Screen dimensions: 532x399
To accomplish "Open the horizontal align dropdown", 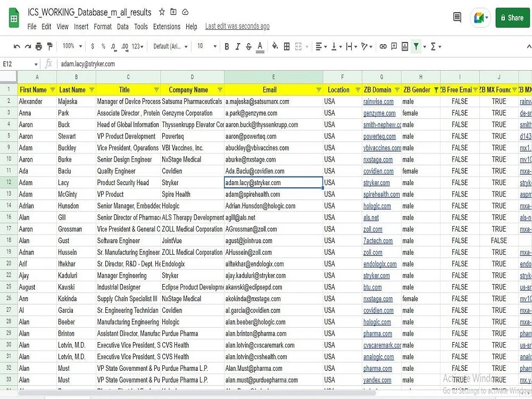I will [x=321, y=46].
